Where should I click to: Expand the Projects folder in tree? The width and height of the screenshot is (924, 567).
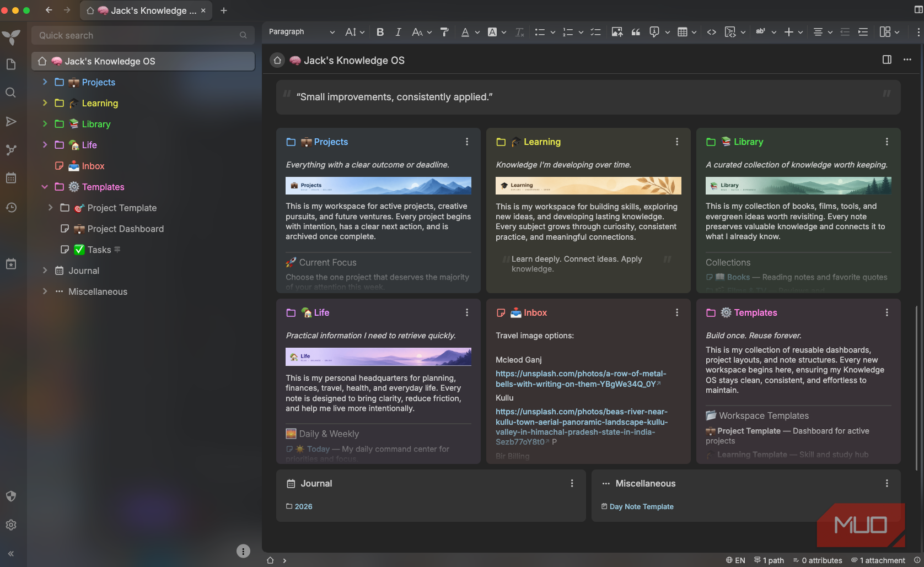coord(45,82)
